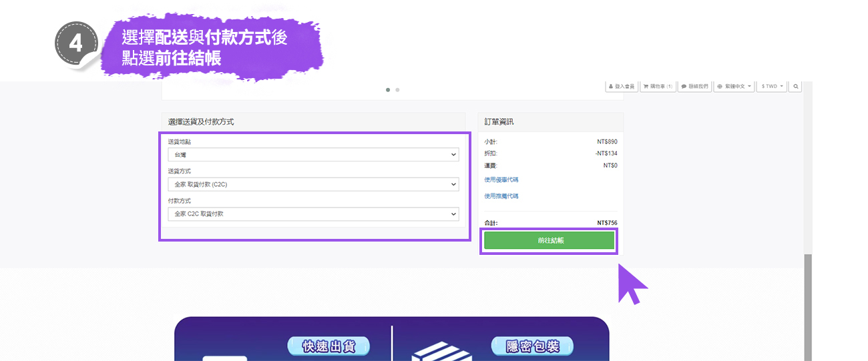Viewport: 868px width, 361px height.
Task: Click the 使用推薦代碼 referral code link
Action: pyautogui.click(x=501, y=196)
